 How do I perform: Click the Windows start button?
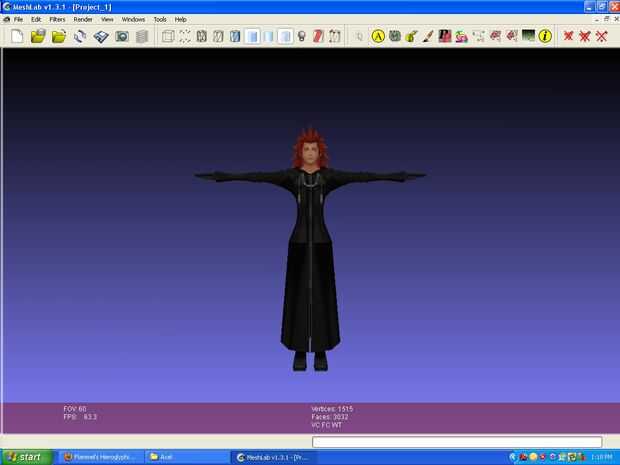point(27,457)
